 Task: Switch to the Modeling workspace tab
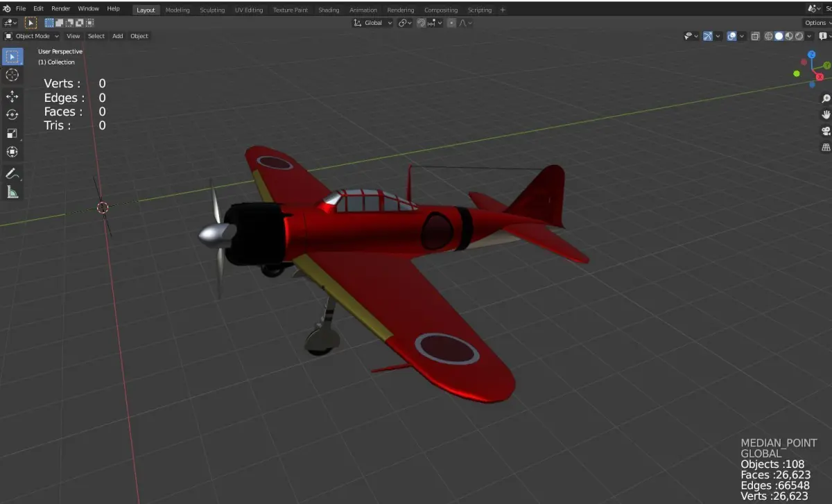pos(177,10)
